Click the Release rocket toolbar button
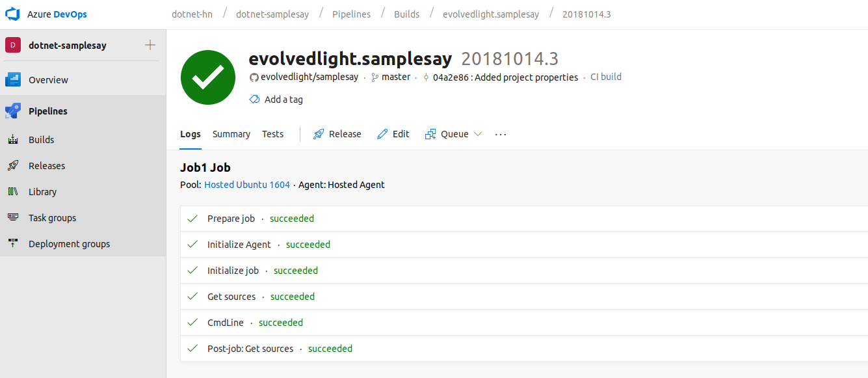This screenshot has height=378, width=868. point(337,134)
